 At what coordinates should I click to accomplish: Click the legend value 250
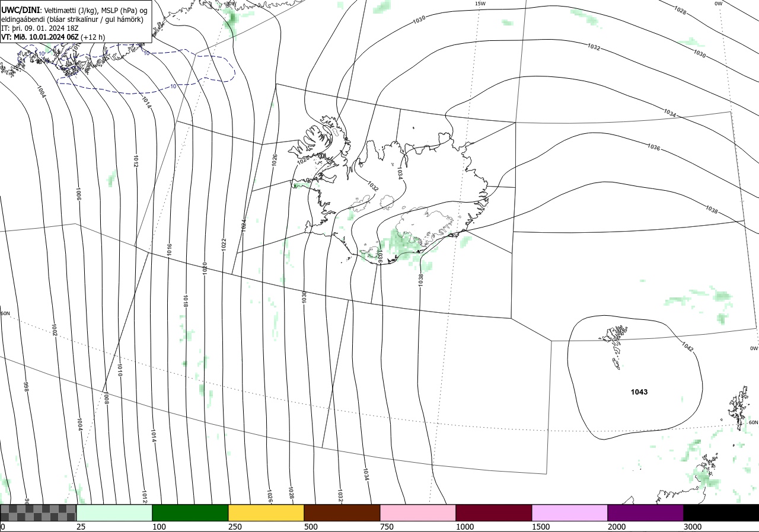pyautogui.click(x=235, y=527)
